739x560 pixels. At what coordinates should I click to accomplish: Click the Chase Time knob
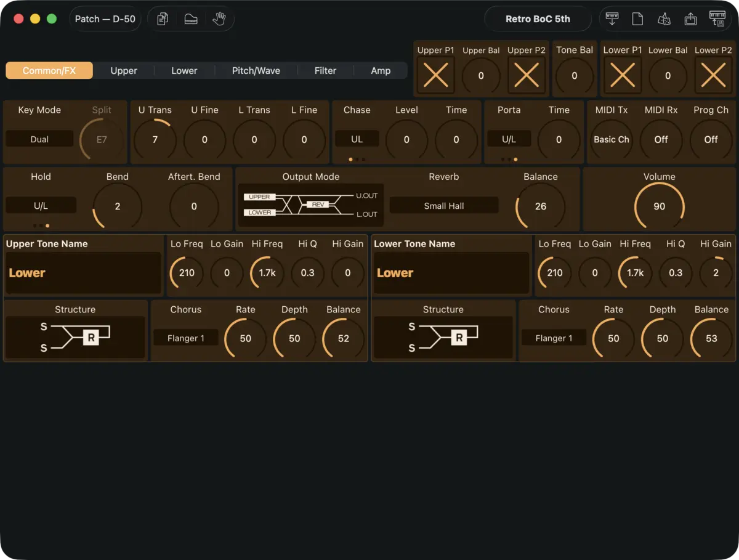click(456, 140)
